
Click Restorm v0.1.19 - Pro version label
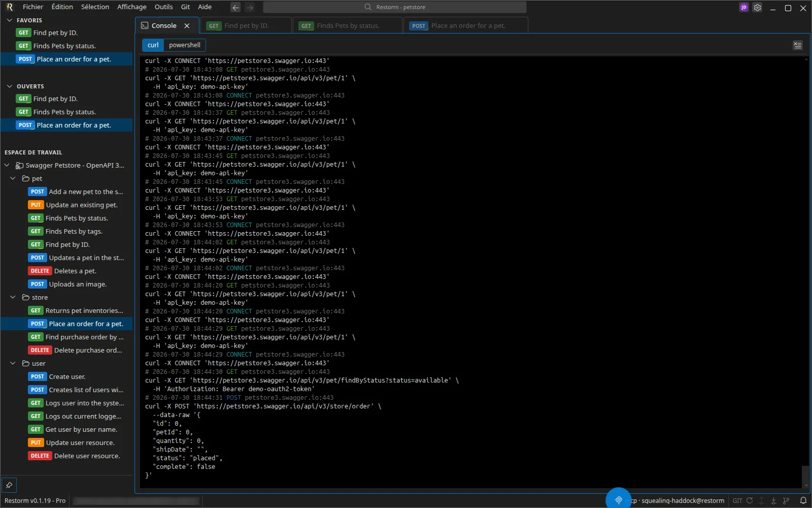pyautogui.click(x=35, y=500)
